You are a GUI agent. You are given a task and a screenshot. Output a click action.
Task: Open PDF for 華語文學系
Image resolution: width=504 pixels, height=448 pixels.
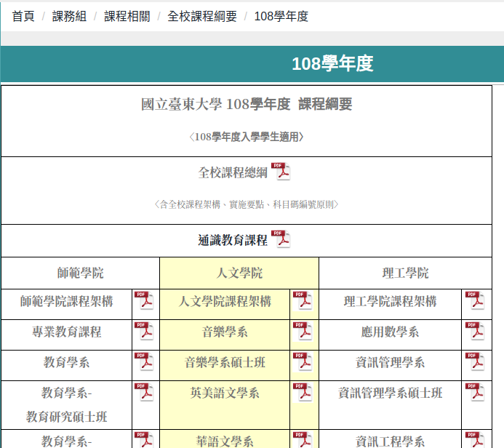(x=303, y=440)
